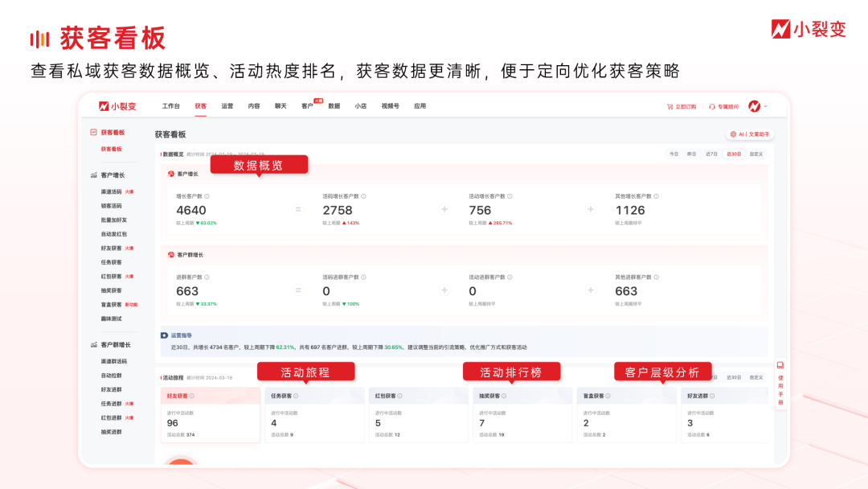Viewport: 868px width, 489px height.
Task: Select the 今日 time range option
Action: [674, 154]
